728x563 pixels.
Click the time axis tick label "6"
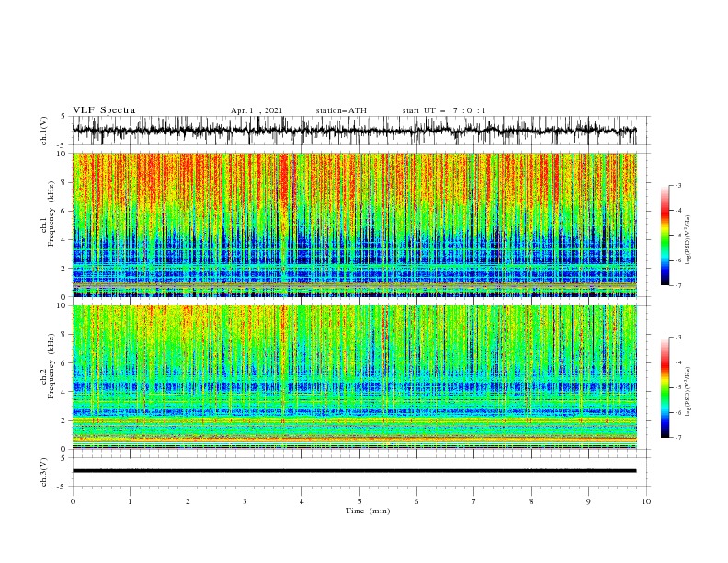[x=416, y=501]
